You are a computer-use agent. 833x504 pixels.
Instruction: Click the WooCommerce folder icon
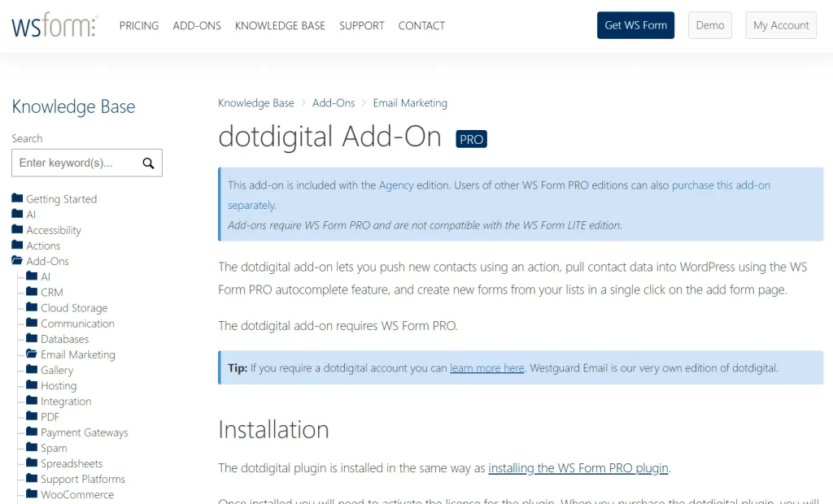click(32, 493)
